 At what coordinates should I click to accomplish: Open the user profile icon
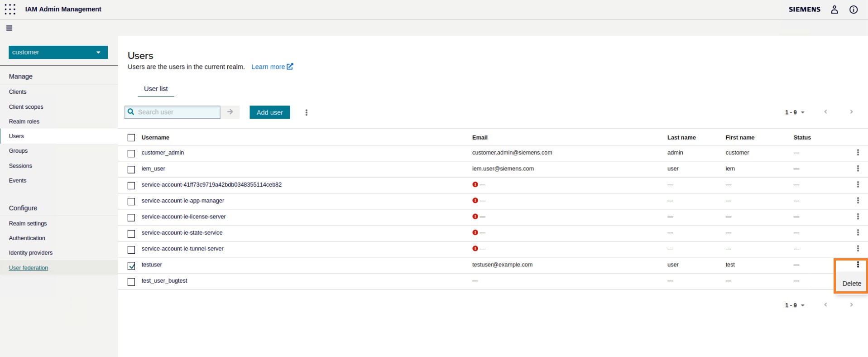coord(834,10)
